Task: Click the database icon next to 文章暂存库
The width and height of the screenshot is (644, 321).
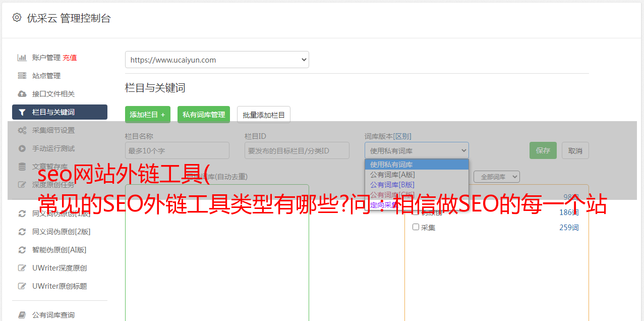Action: (22, 167)
